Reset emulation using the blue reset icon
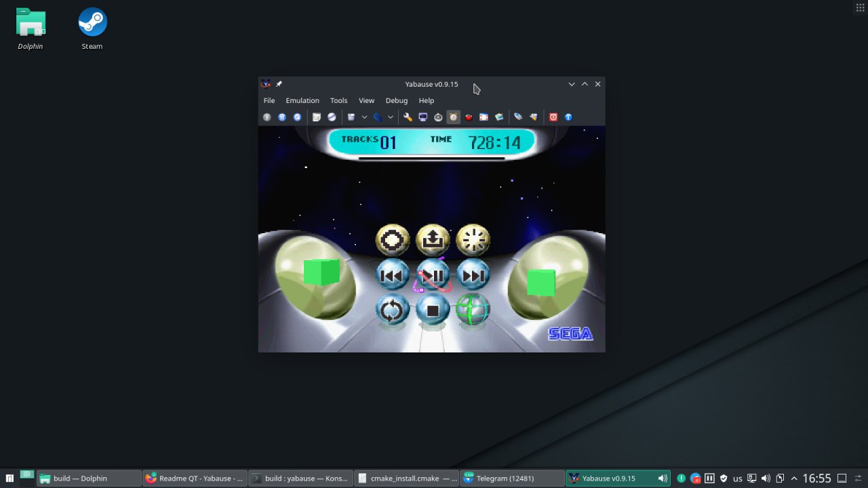 tap(297, 117)
